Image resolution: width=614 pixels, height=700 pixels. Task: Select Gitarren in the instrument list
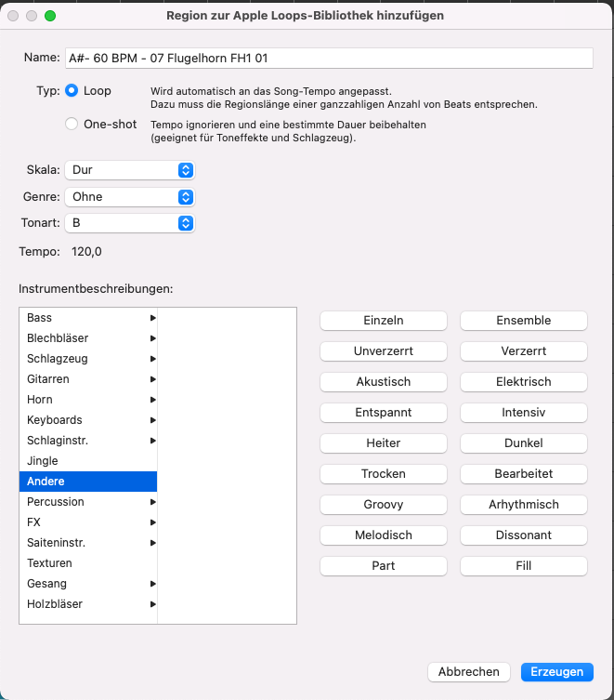(x=48, y=379)
